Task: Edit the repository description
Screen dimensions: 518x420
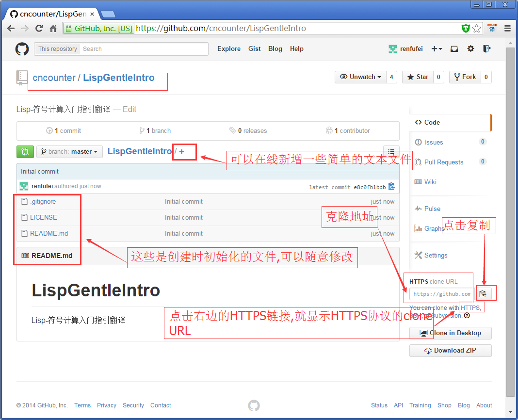Action: (x=129, y=110)
